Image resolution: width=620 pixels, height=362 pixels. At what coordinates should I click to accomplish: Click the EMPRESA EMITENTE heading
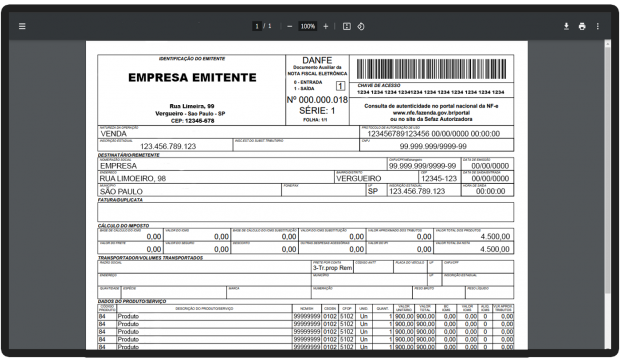[x=192, y=77]
